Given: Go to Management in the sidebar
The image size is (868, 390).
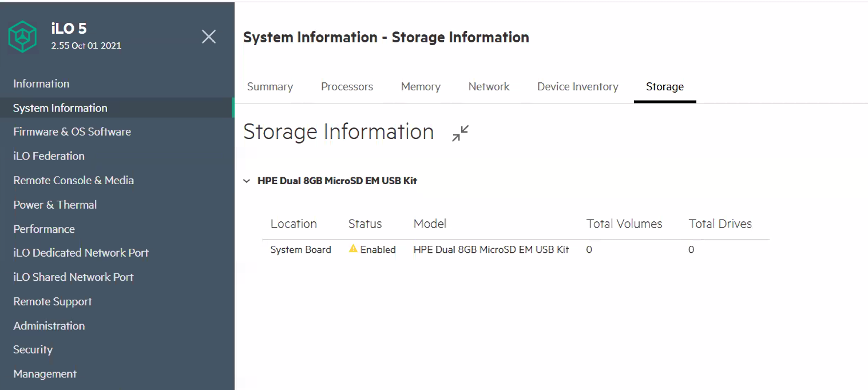Looking at the screenshot, I should (x=45, y=374).
